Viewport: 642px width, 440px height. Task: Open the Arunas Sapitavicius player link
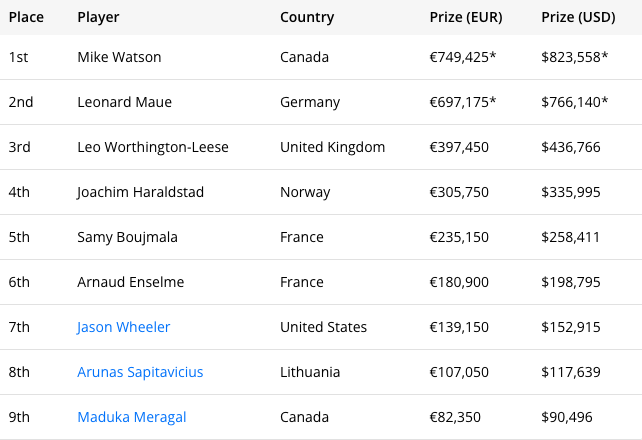tap(140, 372)
